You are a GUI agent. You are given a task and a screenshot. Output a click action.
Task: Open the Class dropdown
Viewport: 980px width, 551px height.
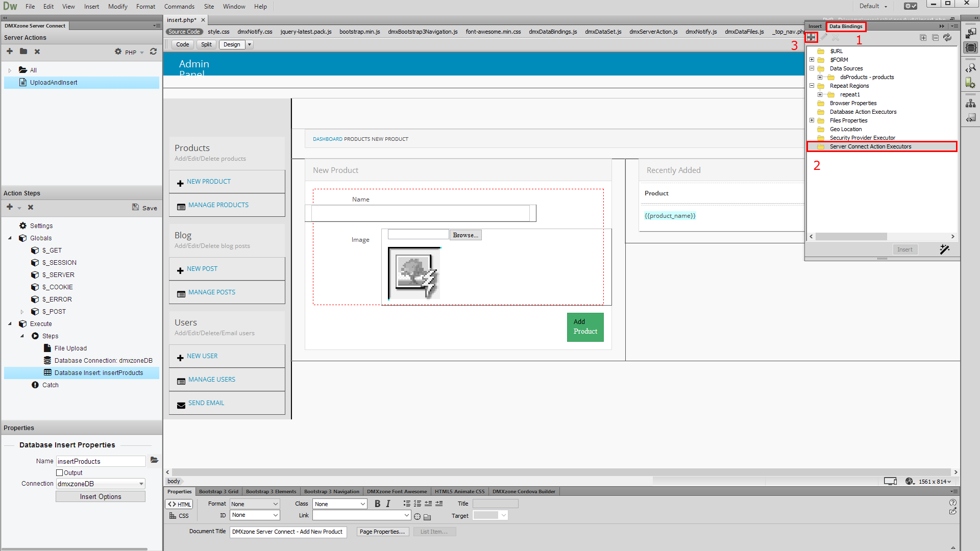[340, 504]
